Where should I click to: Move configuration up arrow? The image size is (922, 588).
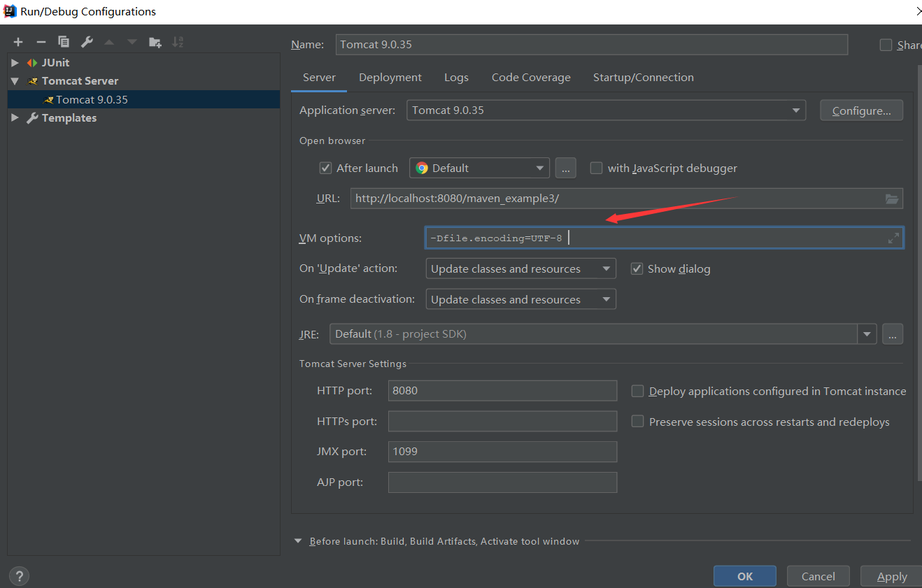coord(109,42)
